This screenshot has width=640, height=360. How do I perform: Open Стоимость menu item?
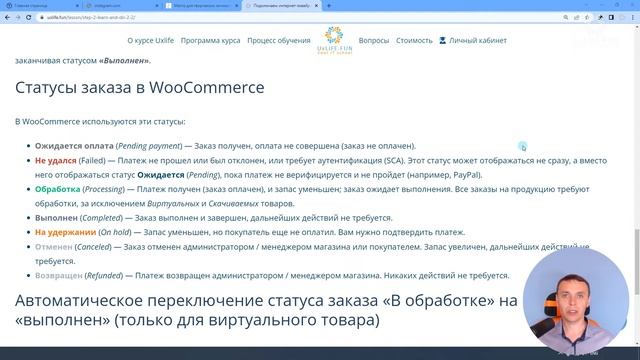point(414,40)
